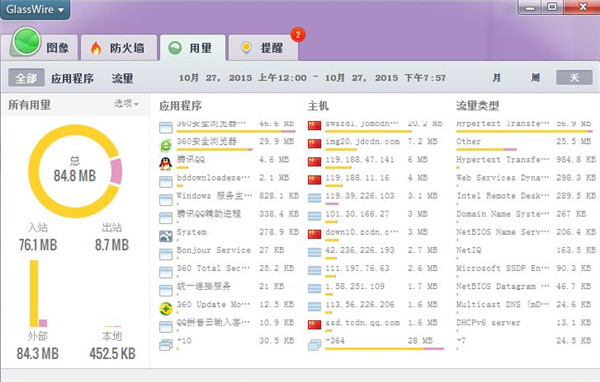Toggle the 全部 (All) view filter

tap(26, 78)
